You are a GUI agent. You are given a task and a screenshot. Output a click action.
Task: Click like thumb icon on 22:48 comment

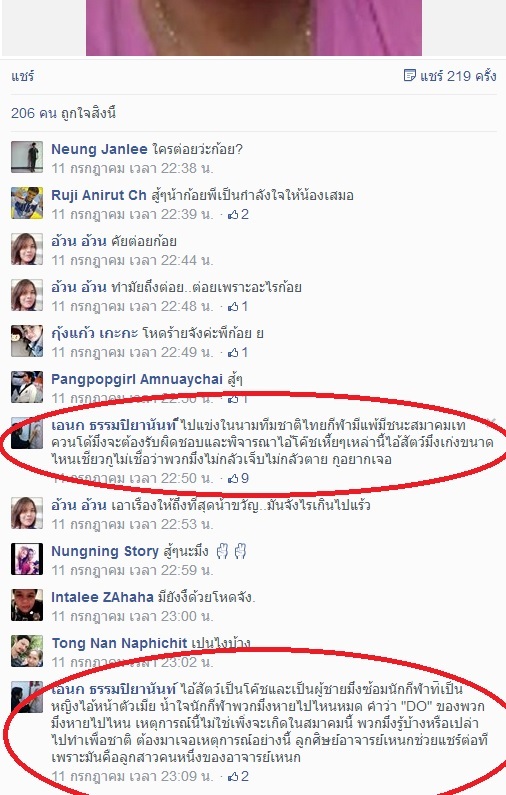(x=233, y=307)
